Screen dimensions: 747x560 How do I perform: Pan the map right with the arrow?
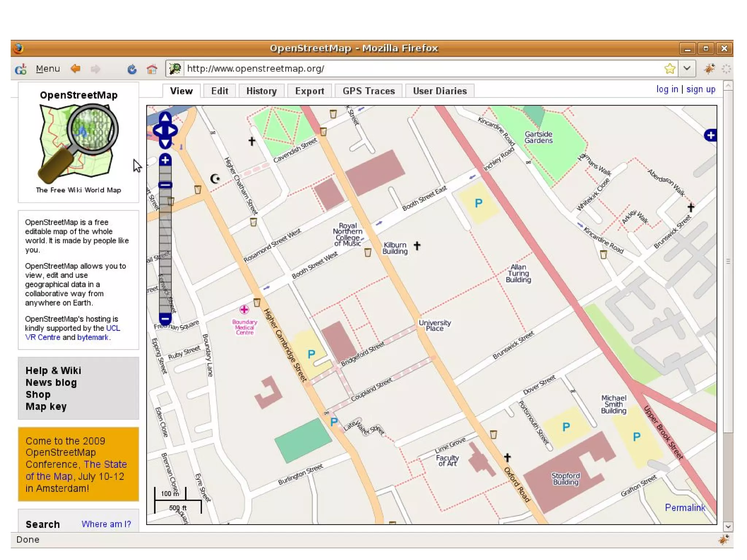click(172, 130)
